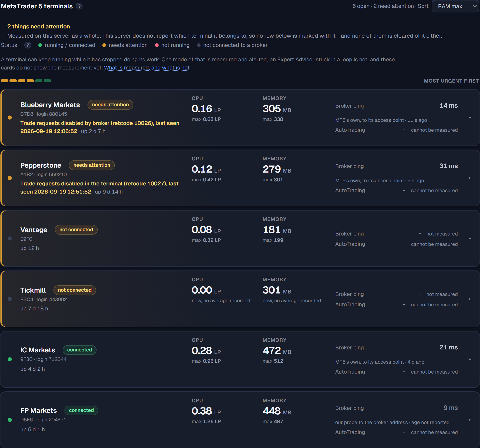Click the amber status dot on Blueberry Markets card
Viewport: 480px width, 448px height.
(10, 118)
